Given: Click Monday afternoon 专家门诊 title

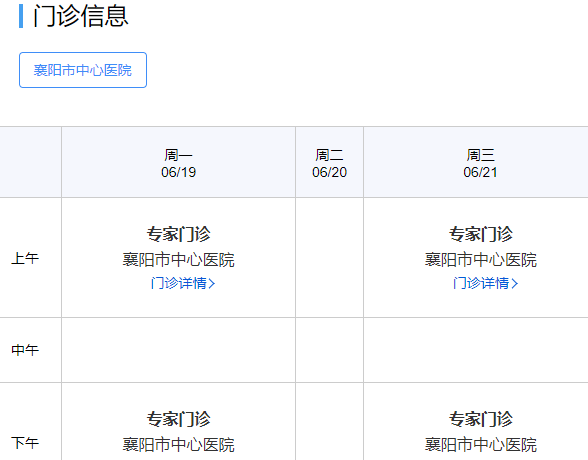Looking at the screenshot, I should tap(178, 419).
